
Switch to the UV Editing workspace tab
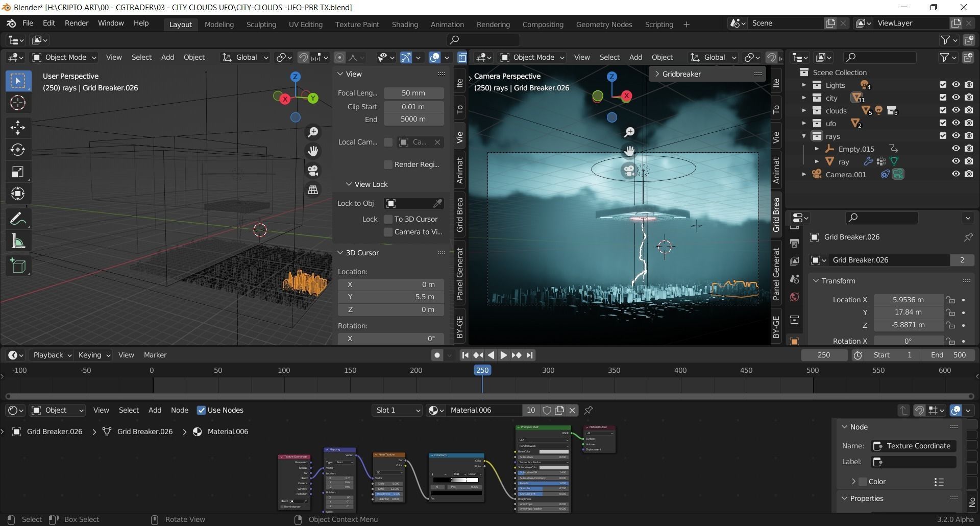tap(306, 25)
